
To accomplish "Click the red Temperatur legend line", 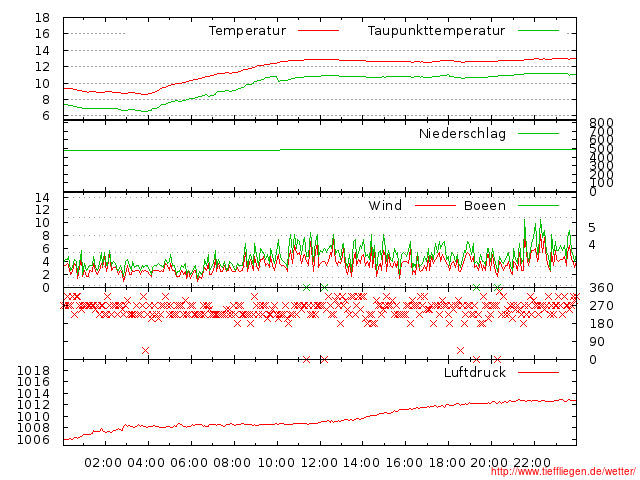I will coord(318,31).
